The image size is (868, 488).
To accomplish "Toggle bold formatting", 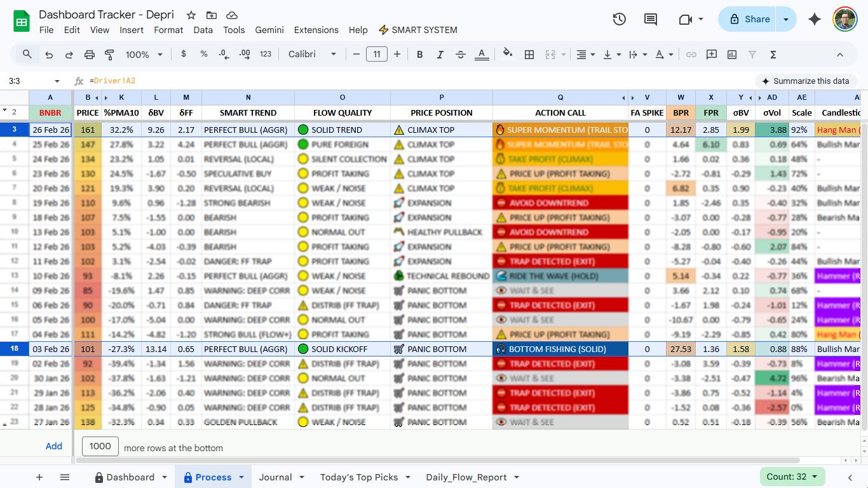I will [419, 55].
